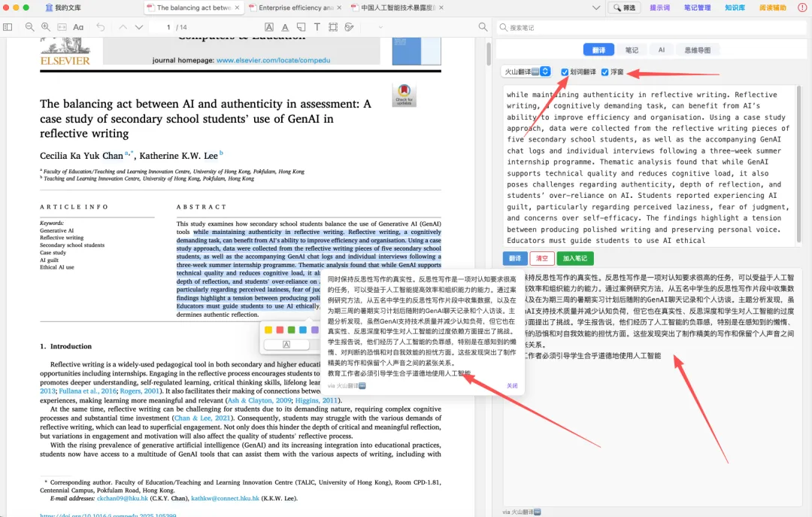Undo the last action in toolbar
The width and height of the screenshot is (812, 517).
tap(101, 27)
